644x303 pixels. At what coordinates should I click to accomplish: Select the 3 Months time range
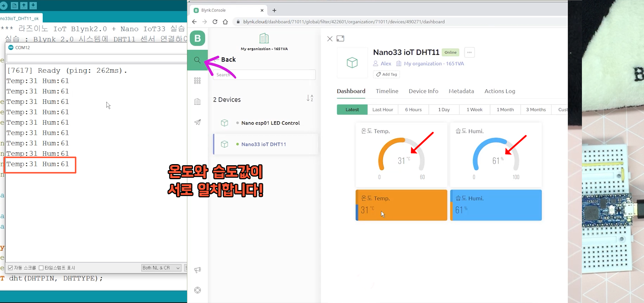(x=536, y=110)
